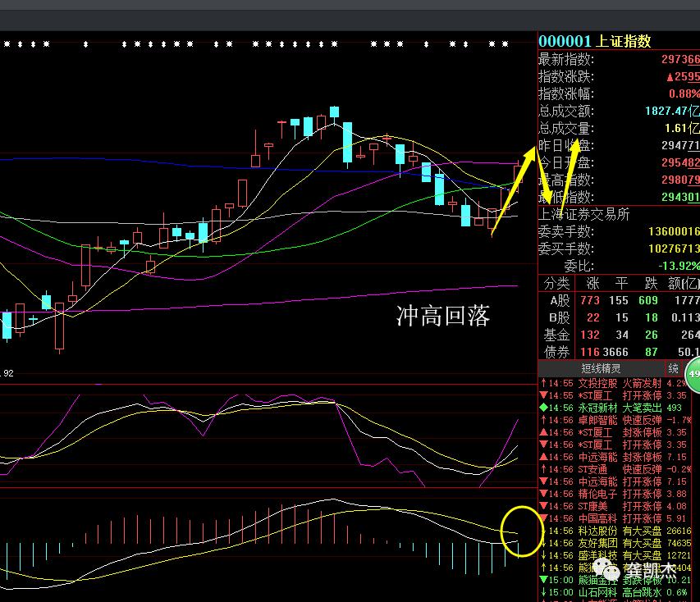Click the red up arrow beside 文投控股

click(x=543, y=383)
